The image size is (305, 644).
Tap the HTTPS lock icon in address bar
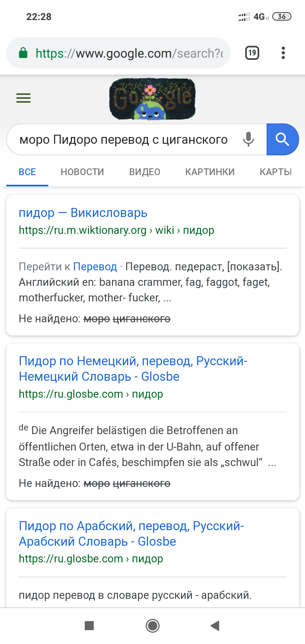pyautogui.click(x=24, y=53)
